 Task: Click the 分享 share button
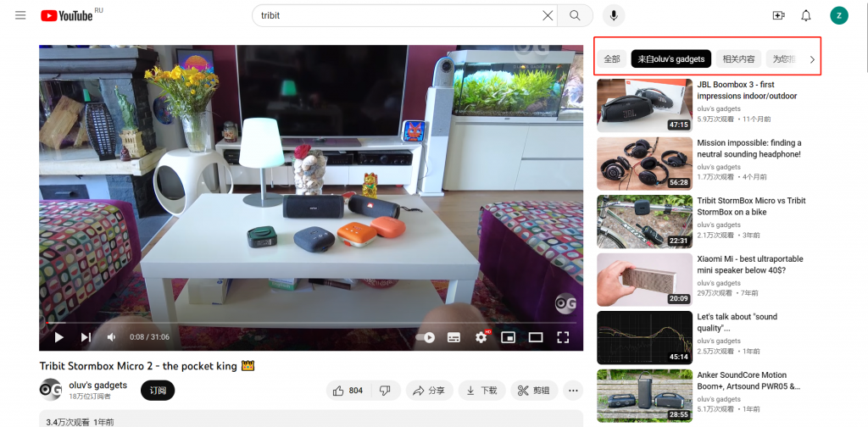point(430,391)
